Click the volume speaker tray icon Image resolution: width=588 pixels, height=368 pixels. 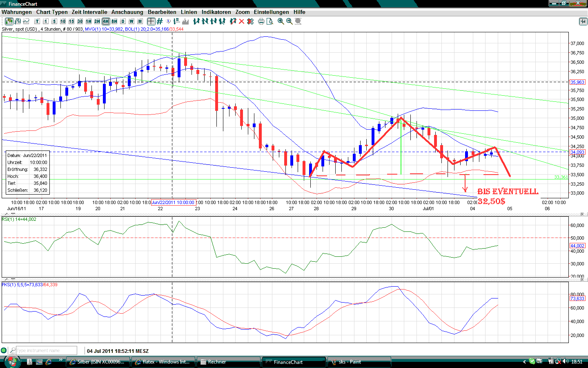[x=566, y=361]
